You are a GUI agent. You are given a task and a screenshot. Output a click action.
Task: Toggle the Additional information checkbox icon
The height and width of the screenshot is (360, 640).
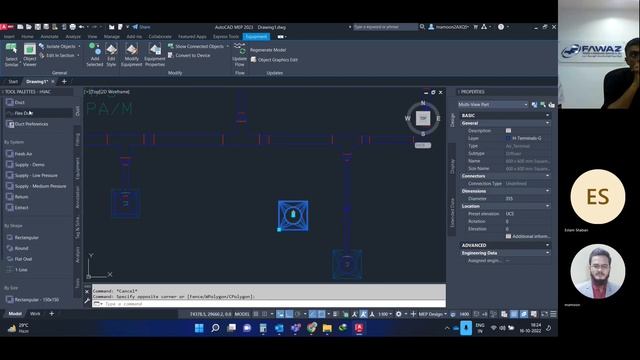point(508,236)
